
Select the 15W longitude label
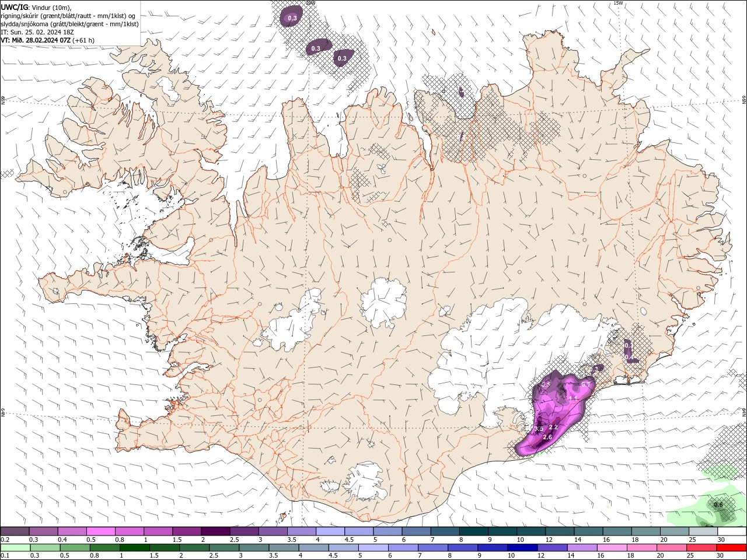pos(619,3)
